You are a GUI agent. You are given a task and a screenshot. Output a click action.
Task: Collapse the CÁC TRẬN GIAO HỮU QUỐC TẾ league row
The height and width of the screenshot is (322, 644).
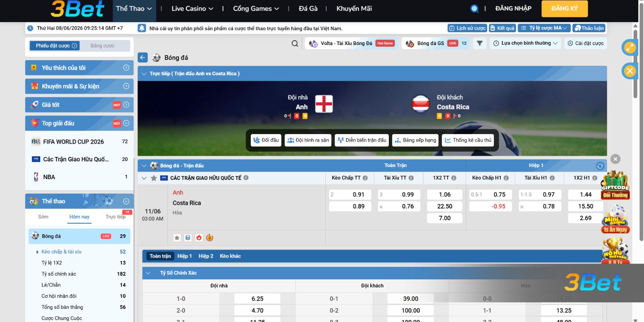pyautogui.click(x=144, y=178)
